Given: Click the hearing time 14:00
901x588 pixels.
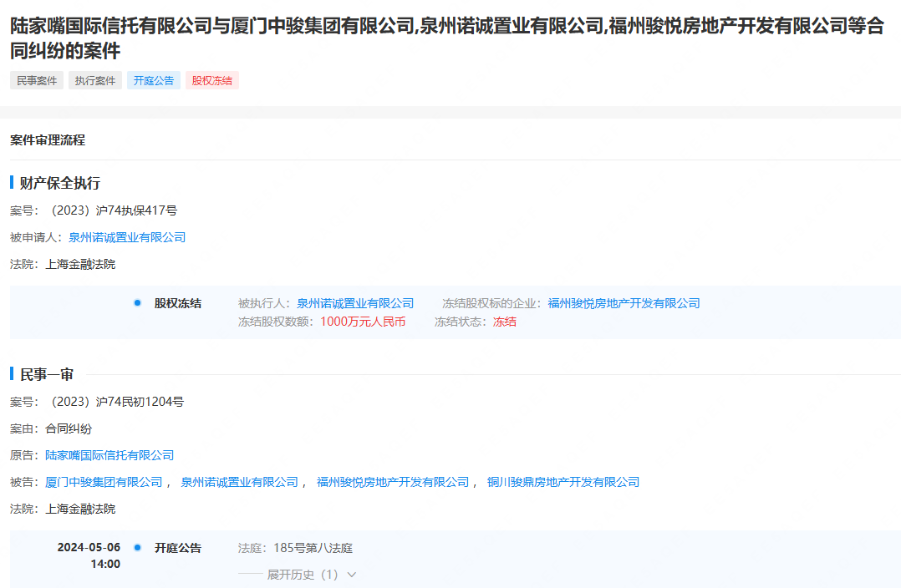Looking at the screenshot, I should click(105, 564).
